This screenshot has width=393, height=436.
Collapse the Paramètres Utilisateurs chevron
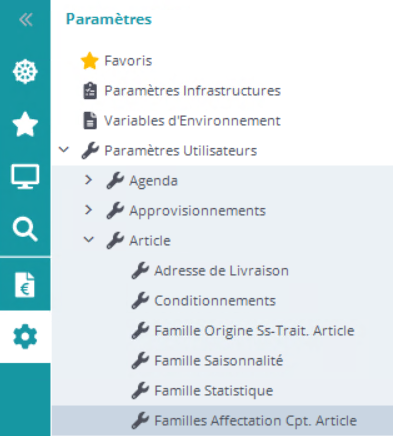(x=64, y=150)
